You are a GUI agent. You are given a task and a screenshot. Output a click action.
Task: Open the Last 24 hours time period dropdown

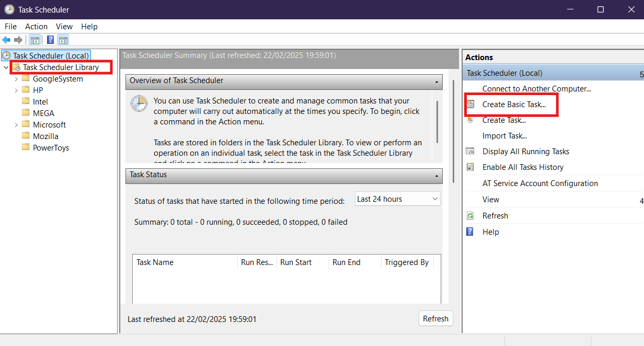397,199
